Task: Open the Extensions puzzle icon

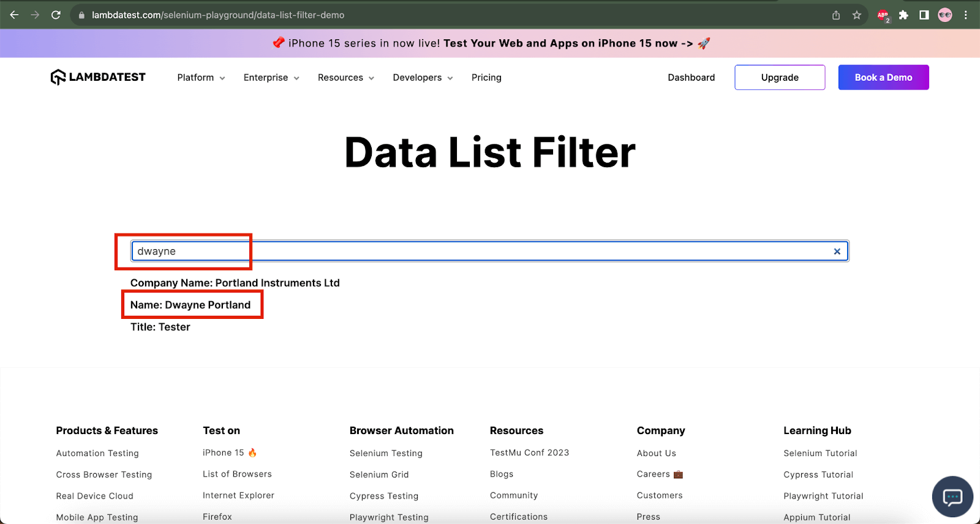Action: [x=903, y=15]
